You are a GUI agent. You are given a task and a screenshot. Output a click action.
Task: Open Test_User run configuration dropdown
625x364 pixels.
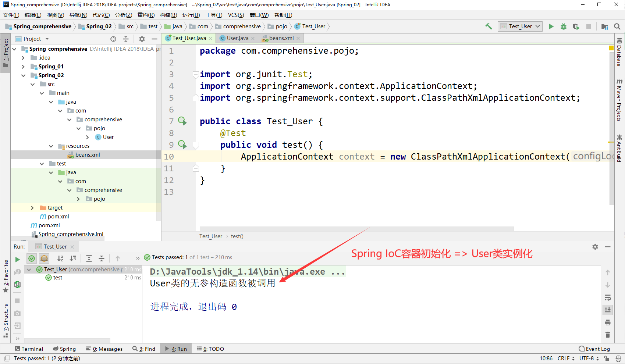click(520, 26)
